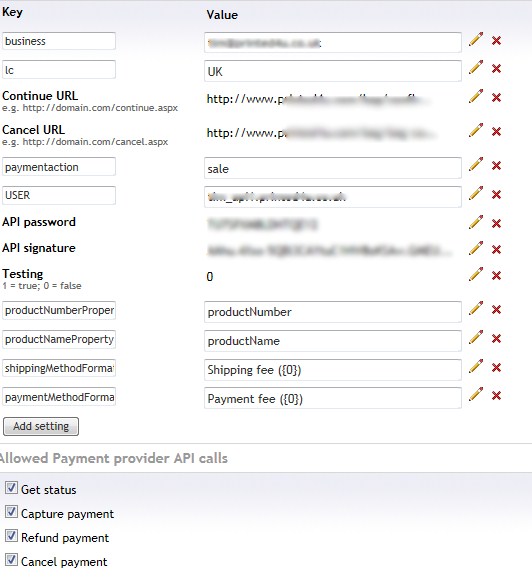
Task: Remove the paymentMethodFormat setting
Action: [496, 396]
